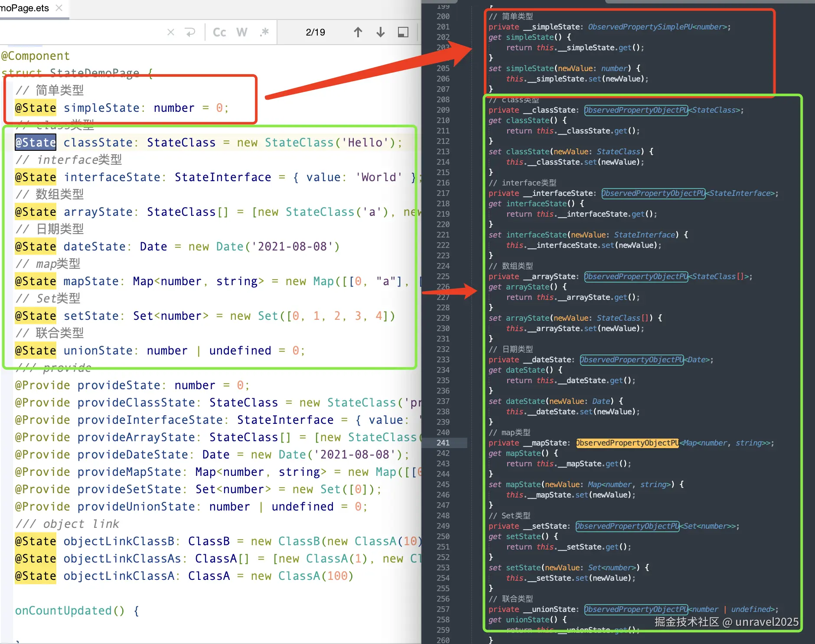The image size is (815, 644).
Task: Click the provideUnionState declaration
Action: 191,507
